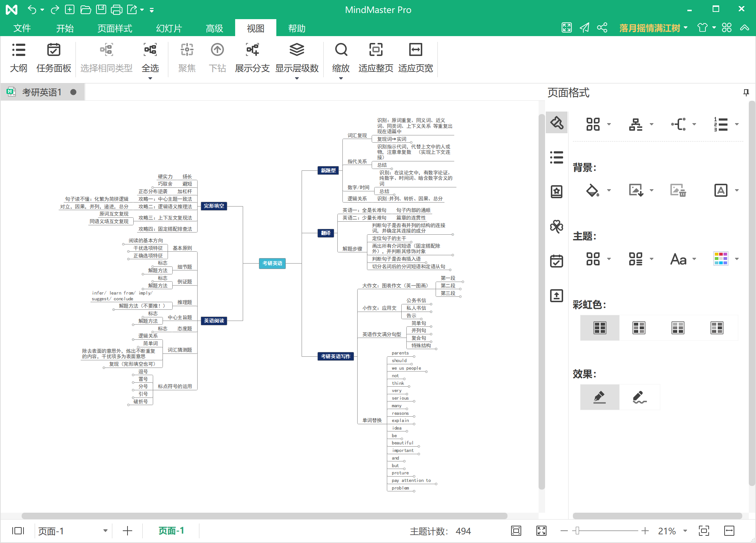The image size is (756, 543).
Task: Pin the 页面格式 panel
Action: pyautogui.click(x=746, y=93)
